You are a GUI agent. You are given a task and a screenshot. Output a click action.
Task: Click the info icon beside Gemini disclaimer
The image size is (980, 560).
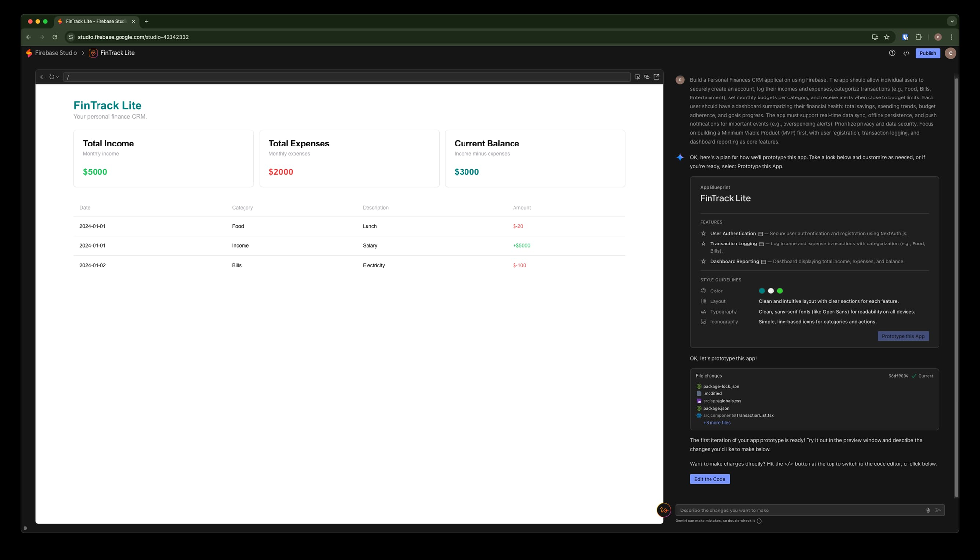pyautogui.click(x=759, y=521)
